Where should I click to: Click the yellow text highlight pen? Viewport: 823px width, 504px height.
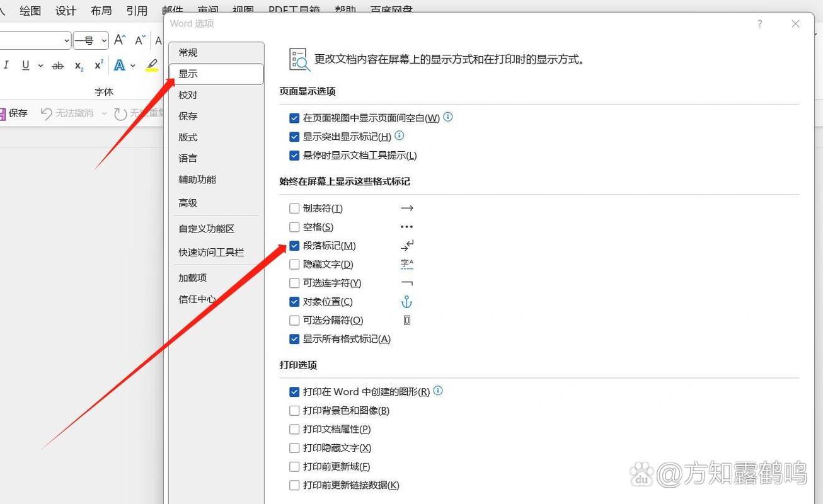152,65
